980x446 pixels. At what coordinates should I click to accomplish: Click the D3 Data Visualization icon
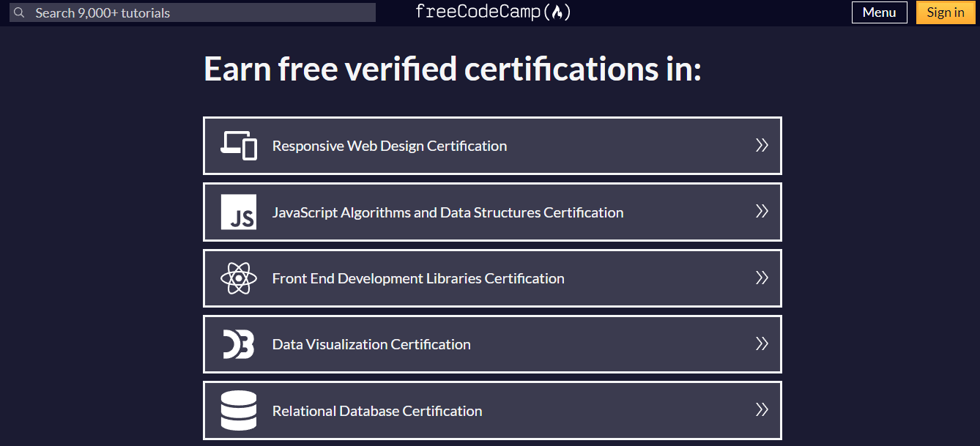tap(239, 344)
